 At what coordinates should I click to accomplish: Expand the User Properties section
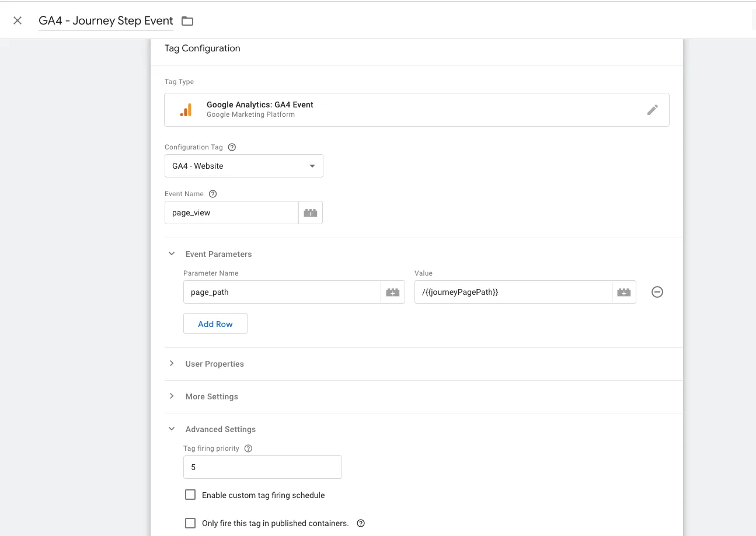coord(172,364)
